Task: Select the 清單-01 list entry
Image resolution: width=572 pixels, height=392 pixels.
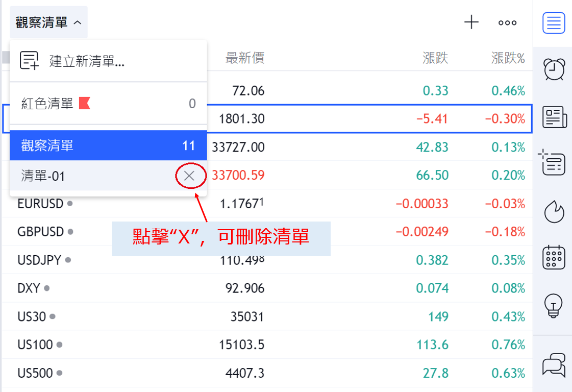Action: (108, 176)
